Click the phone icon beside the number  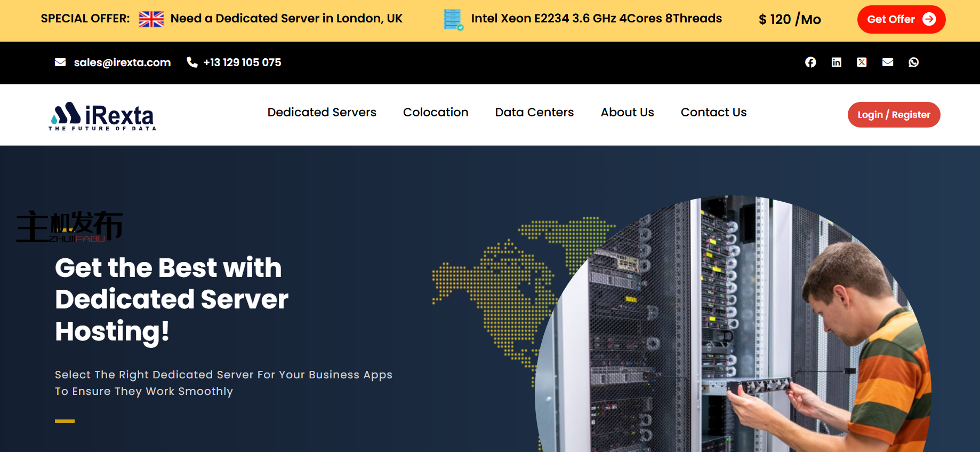192,62
